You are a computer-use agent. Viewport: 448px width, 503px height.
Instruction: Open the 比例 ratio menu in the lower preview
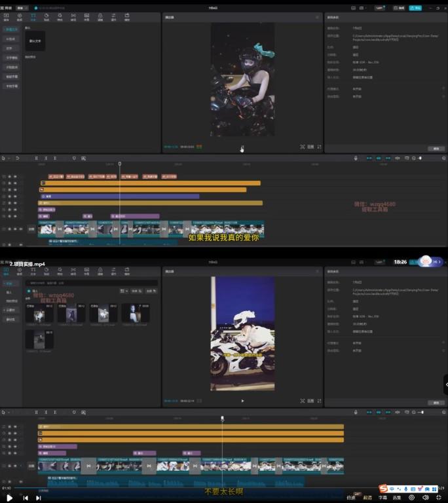coord(310,401)
